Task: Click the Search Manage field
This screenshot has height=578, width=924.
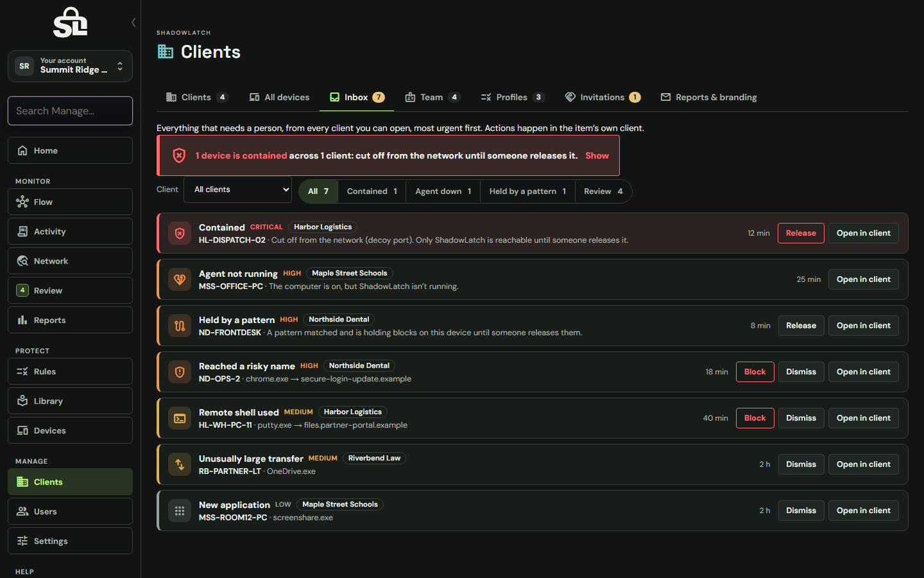Action: (70, 110)
